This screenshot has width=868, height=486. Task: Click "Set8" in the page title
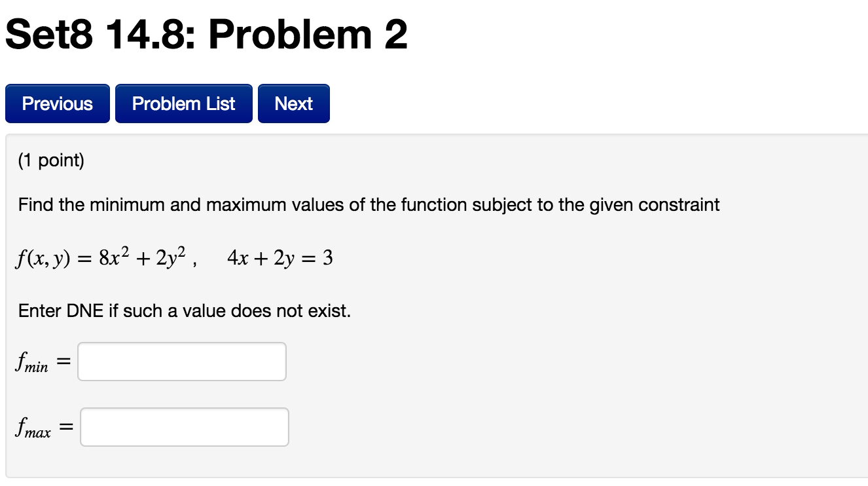tap(48, 35)
